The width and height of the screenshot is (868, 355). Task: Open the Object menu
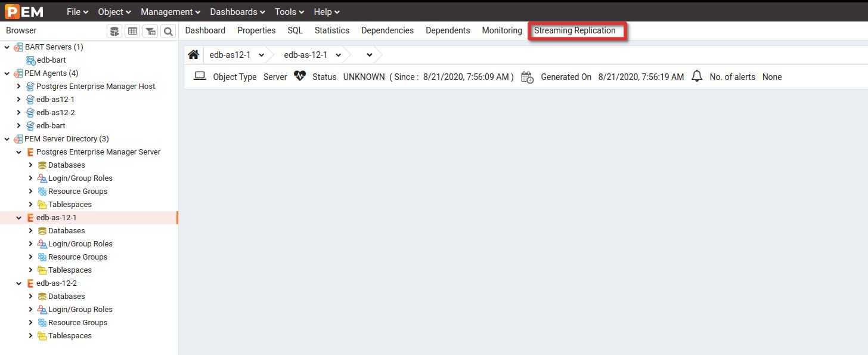114,12
